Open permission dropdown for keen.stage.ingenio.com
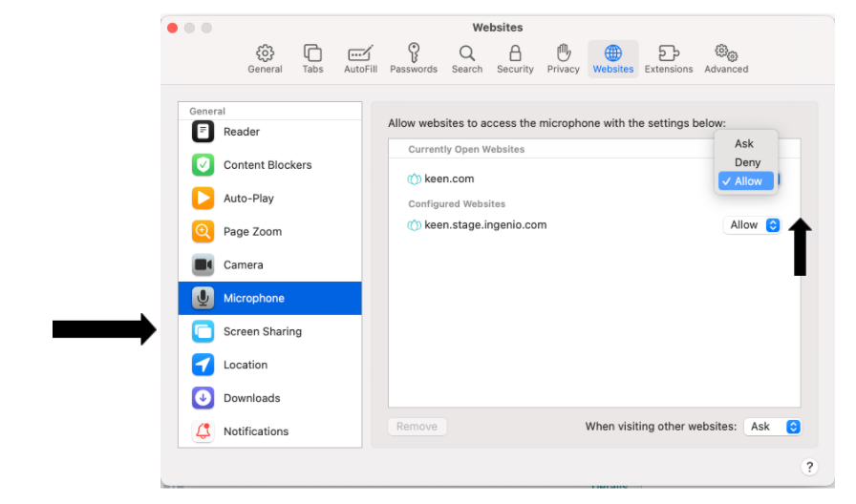Screen dimensions: 856x504 click(753, 225)
